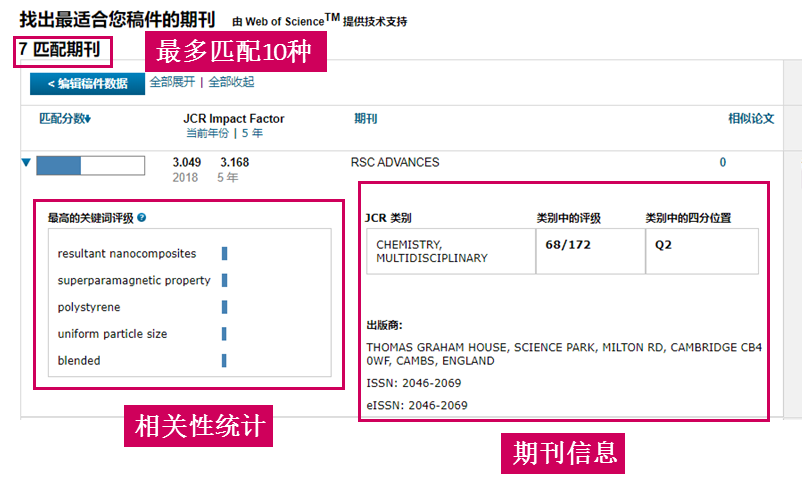The width and height of the screenshot is (802, 492).
Task: Collapse the RSC ADVANCES row triangle
Action: 26,163
